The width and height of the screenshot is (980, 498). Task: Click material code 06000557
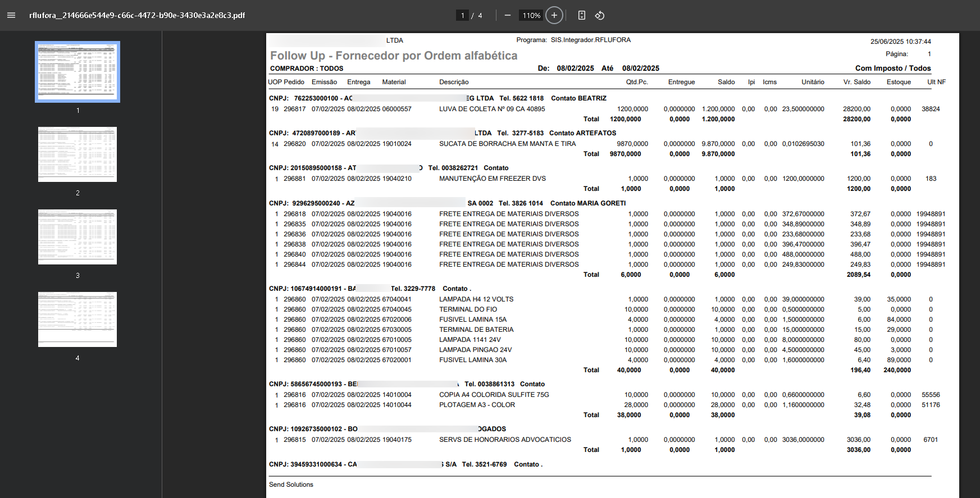click(x=397, y=109)
